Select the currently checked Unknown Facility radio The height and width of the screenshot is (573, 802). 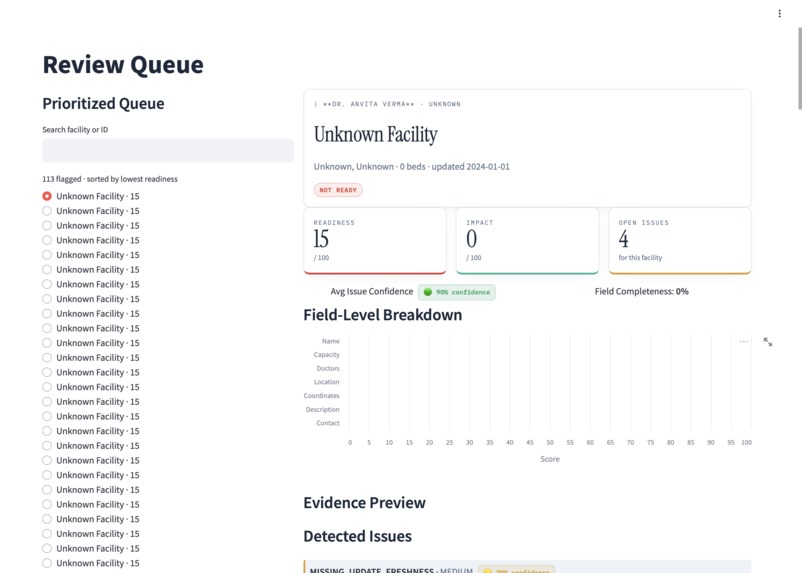point(47,196)
